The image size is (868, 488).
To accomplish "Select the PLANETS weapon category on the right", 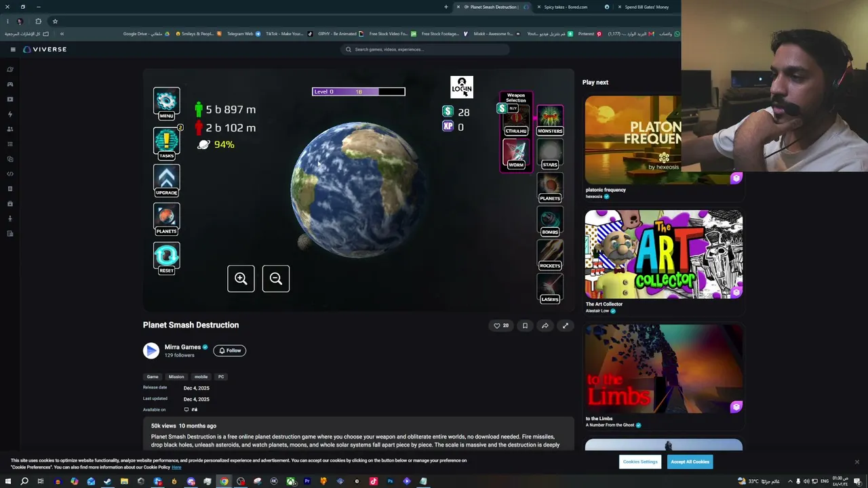I will [x=550, y=188].
